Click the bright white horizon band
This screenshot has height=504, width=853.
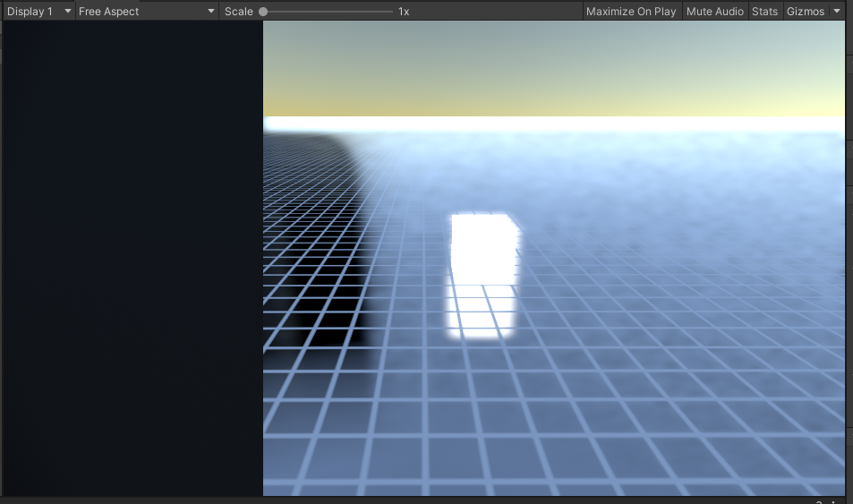click(553, 124)
